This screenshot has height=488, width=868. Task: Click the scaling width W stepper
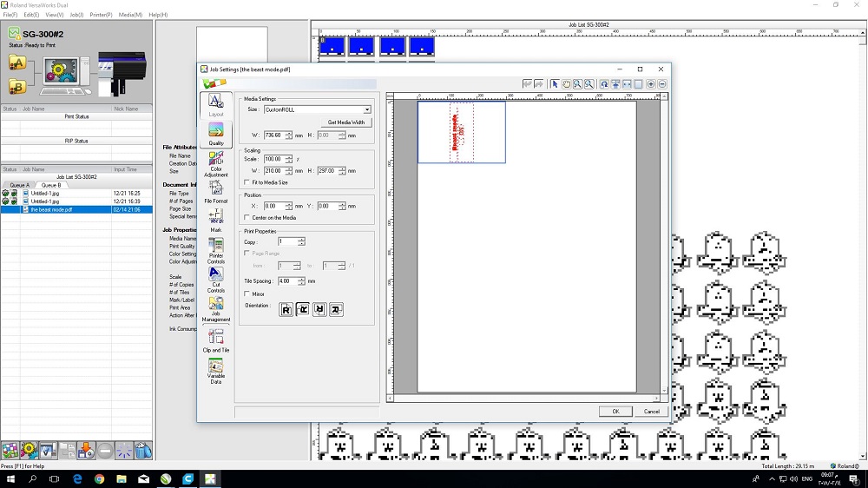288,171
